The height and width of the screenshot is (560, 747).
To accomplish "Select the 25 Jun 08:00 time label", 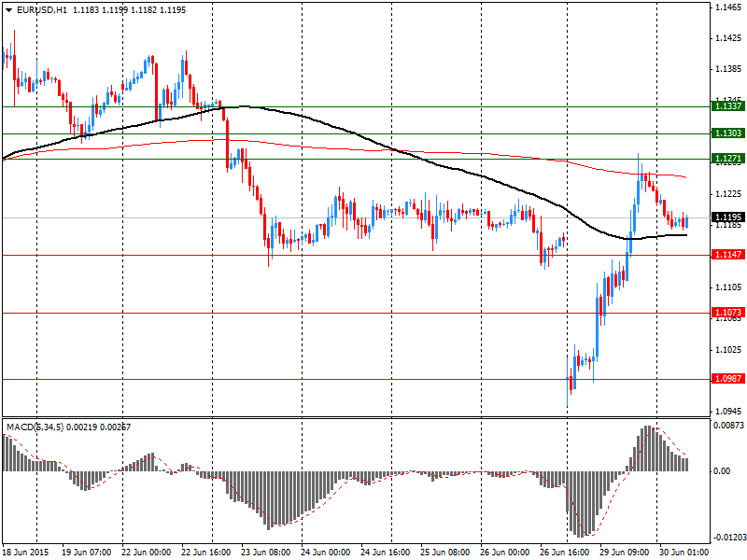I will (445, 553).
